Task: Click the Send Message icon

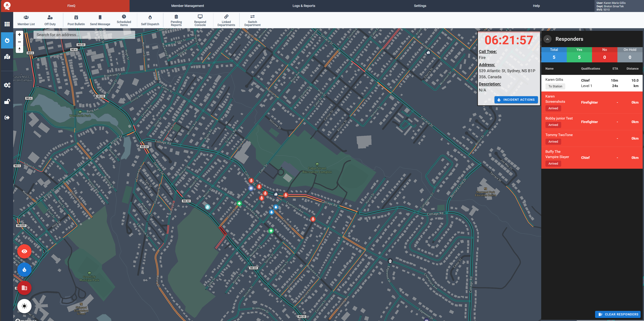Action: (100, 20)
